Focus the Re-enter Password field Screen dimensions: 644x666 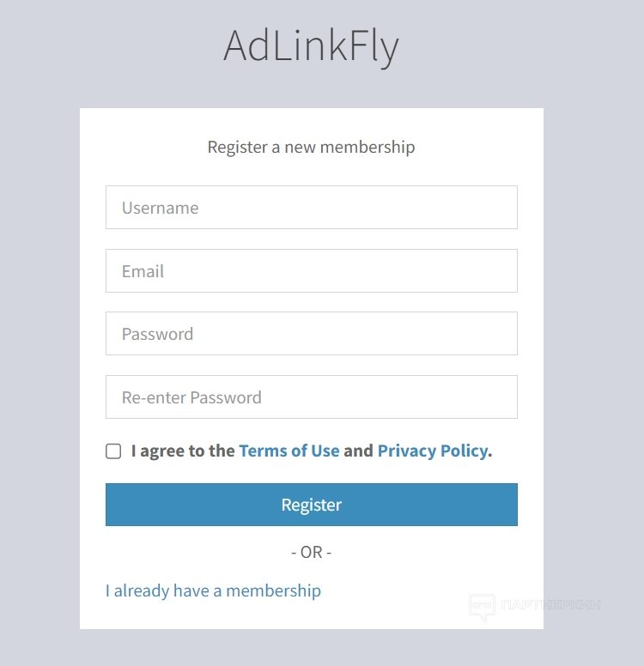point(311,397)
